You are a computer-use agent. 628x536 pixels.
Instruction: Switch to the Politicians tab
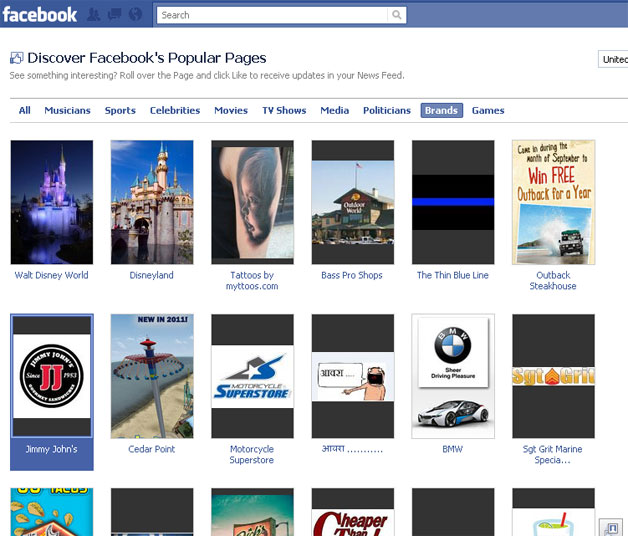coord(386,111)
